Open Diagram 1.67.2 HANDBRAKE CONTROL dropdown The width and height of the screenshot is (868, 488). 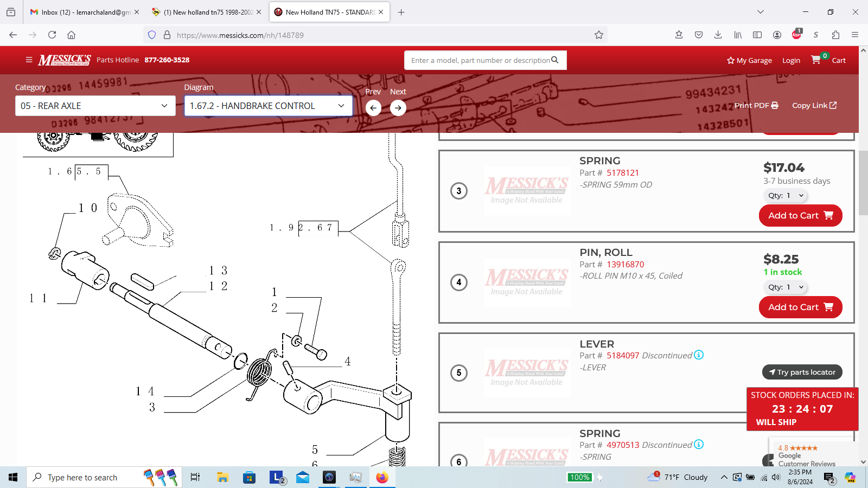tap(268, 106)
